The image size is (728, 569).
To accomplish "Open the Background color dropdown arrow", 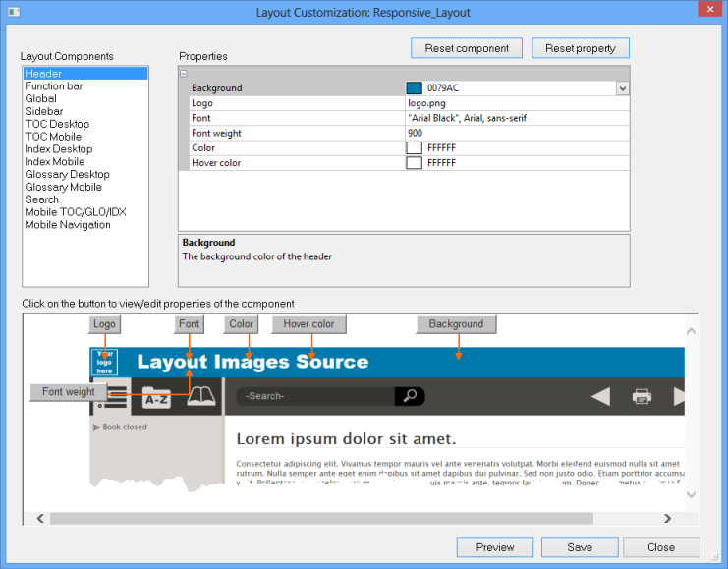I will click(x=622, y=88).
